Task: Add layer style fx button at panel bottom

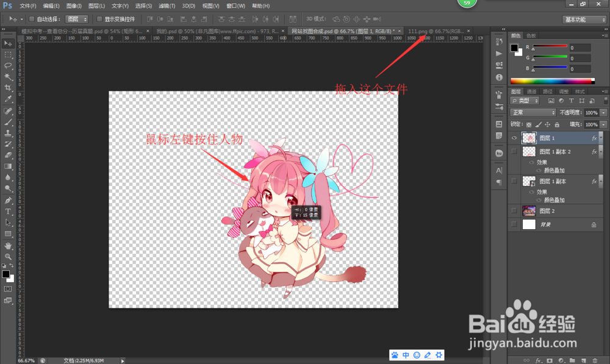Action: (x=539, y=360)
